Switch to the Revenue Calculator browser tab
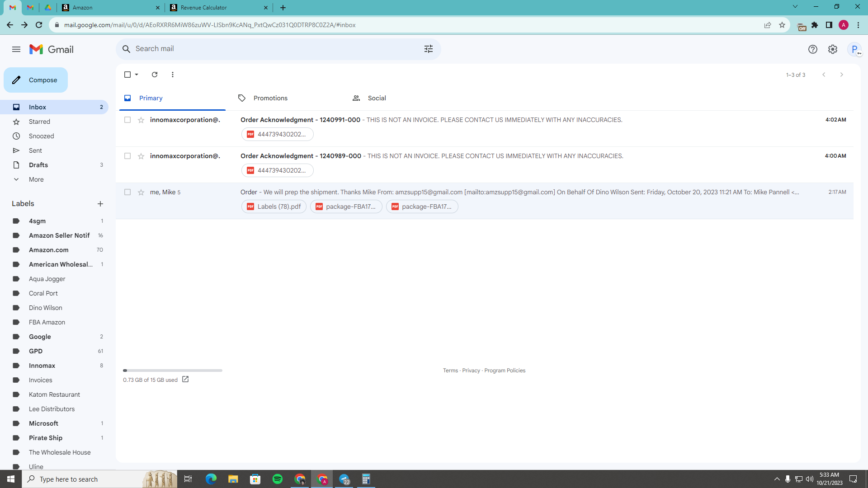868x488 pixels. pyautogui.click(x=219, y=8)
